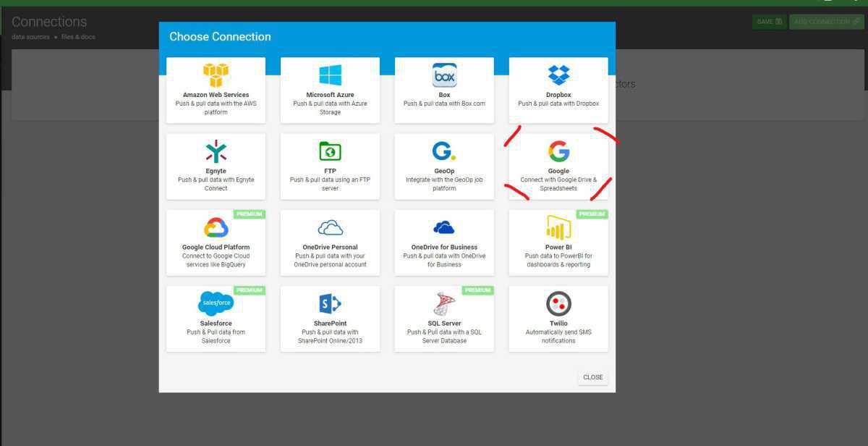Choose the OneDrive Personal cloud icon
This screenshot has width=868, height=446.
[x=330, y=228]
